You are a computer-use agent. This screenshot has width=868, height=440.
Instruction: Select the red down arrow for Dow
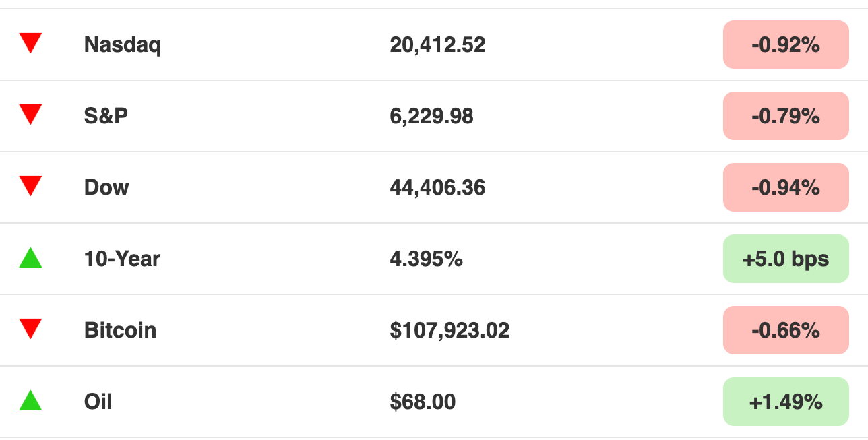click(30, 187)
